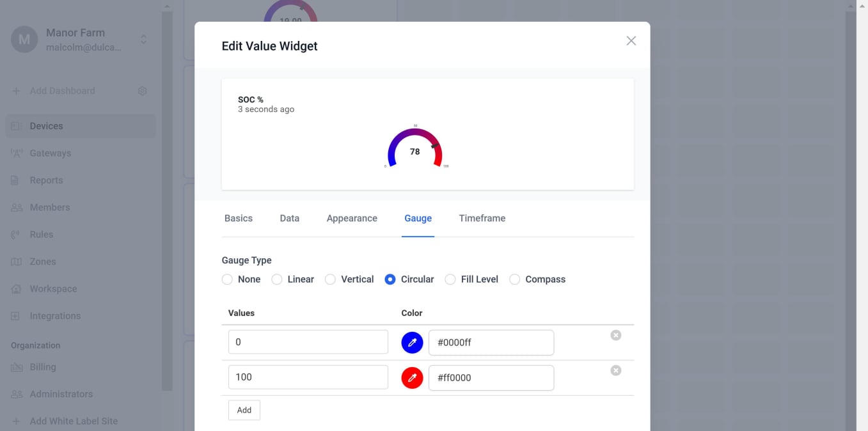The image size is (868, 431).
Task: Click the Add button below the value rows
Action: coord(244,410)
